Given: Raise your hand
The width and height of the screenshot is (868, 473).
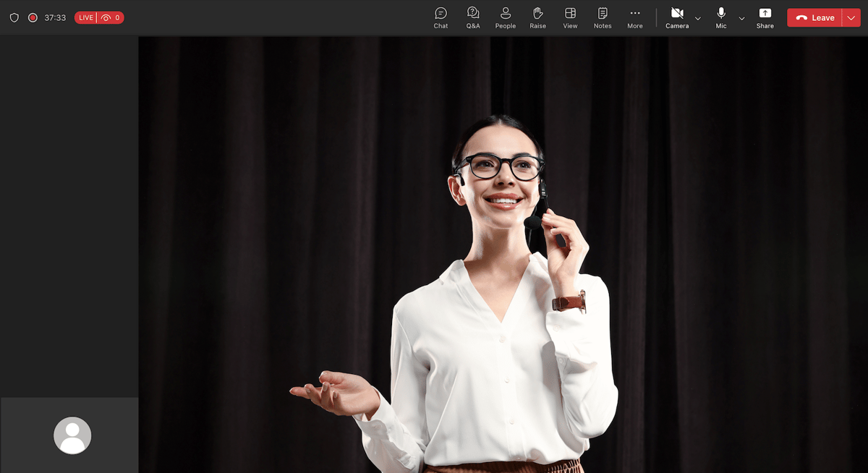Looking at the screenshot, I should point(537,17).
